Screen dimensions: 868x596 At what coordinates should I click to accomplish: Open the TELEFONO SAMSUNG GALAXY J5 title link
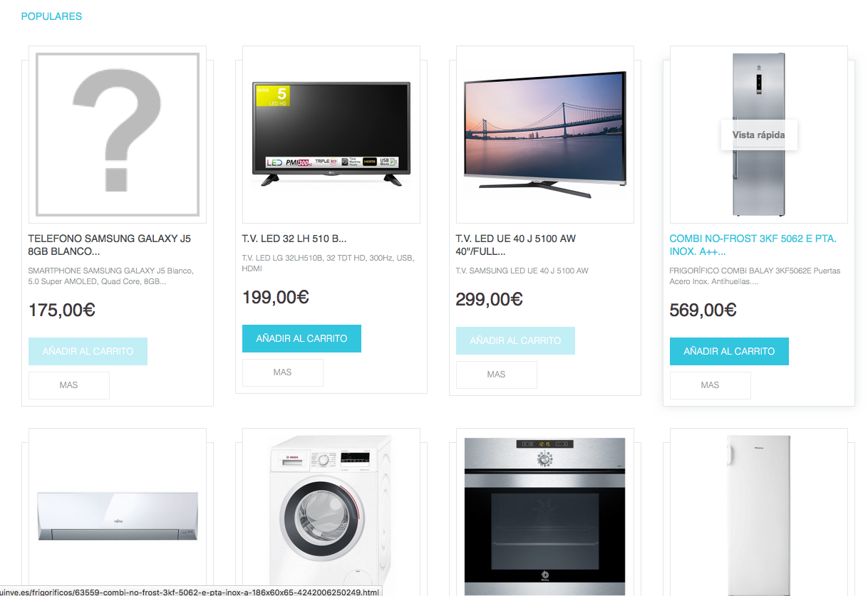[110, 245]
